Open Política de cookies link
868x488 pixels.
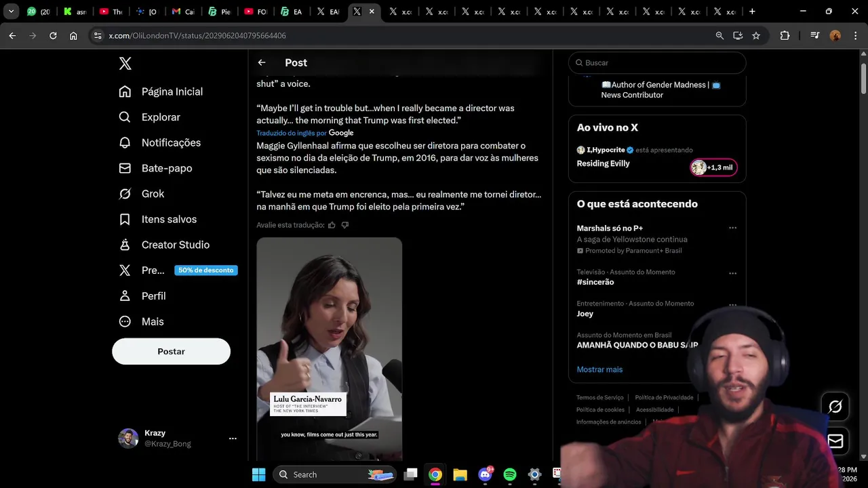600,410
